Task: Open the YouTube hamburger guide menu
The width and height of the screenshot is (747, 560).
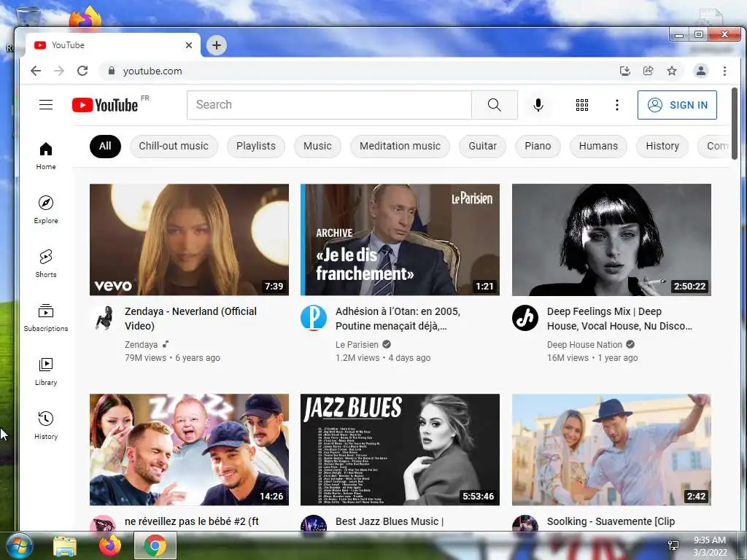Action: (46, 105)
